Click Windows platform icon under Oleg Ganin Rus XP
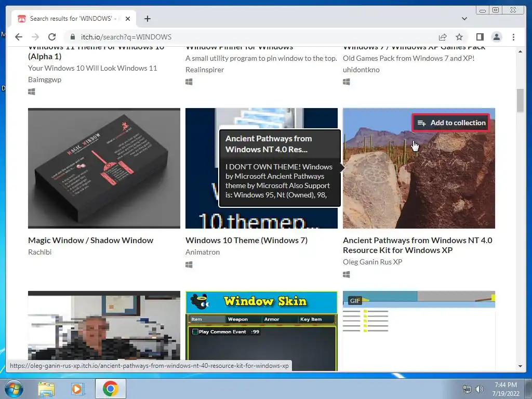Image resolution: width=532 pixels, height=399 pixels. point(347,274)
